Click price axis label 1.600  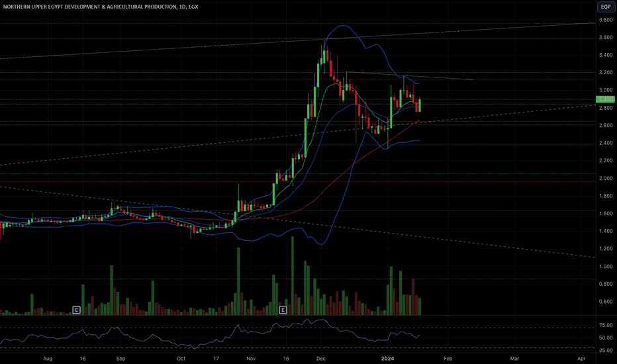pos(606,213)
